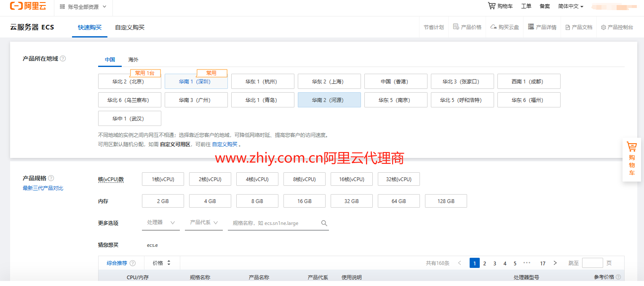This screenshot has width=644, height=286.
Task: Open floating 购物车 side cart widget
Action: pyautogui.click(x=631, y=160)
